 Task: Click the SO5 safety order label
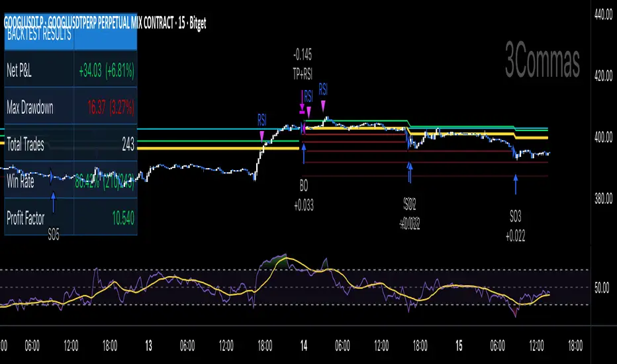pyautogui.click(x=54, y=234)
